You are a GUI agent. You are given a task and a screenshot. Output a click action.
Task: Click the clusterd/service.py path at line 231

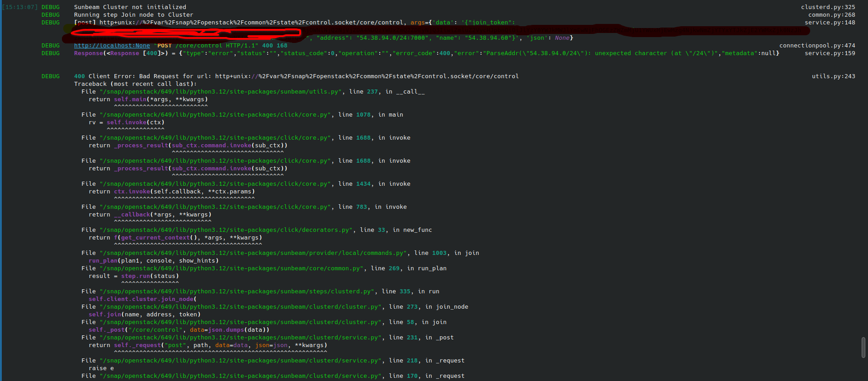[241, 338]
